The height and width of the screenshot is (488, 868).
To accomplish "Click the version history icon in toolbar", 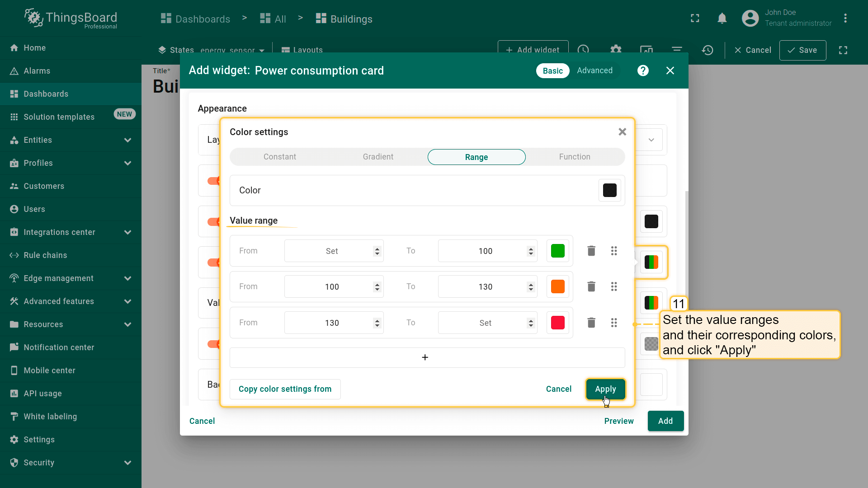I will (708, 50).
